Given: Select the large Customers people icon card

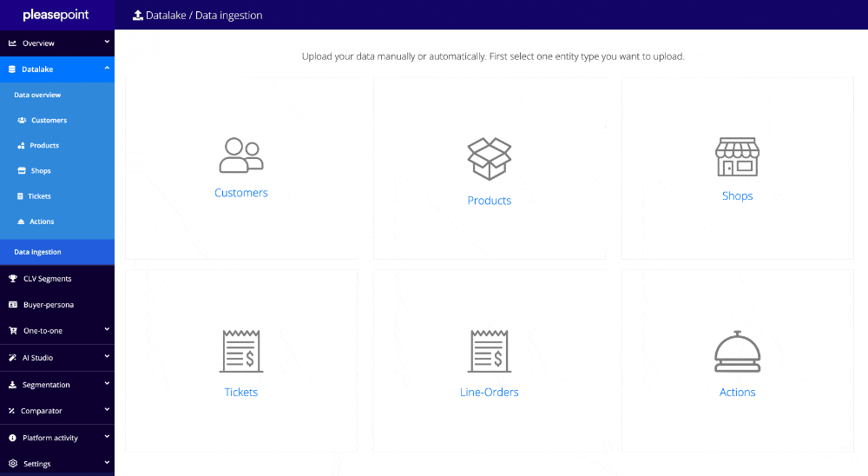Looking at the screenshot, I should coord(241,155).
